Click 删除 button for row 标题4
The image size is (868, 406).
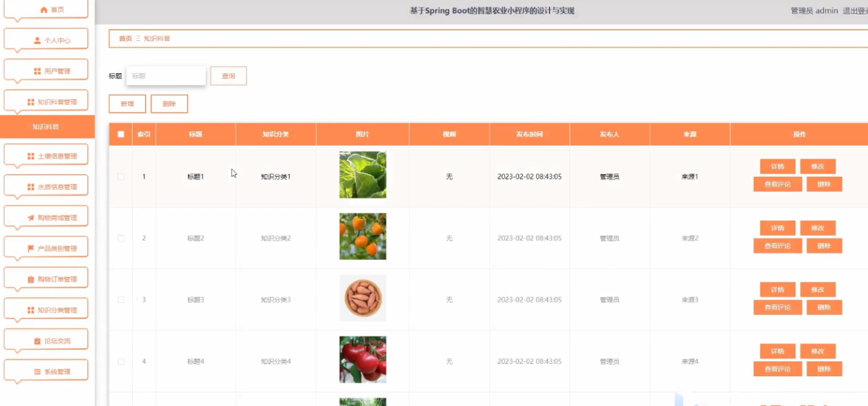click(824, 368)
